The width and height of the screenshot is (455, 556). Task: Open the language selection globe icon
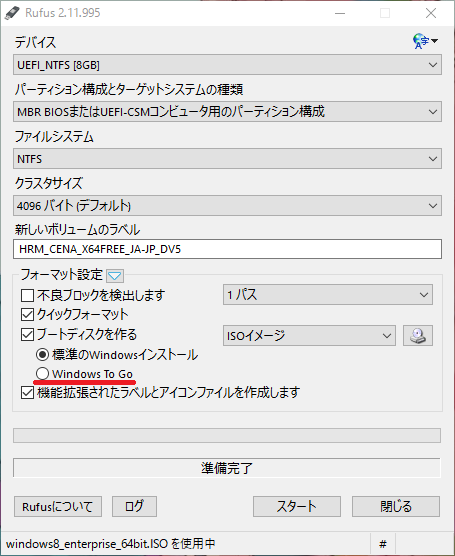[425, 41]
